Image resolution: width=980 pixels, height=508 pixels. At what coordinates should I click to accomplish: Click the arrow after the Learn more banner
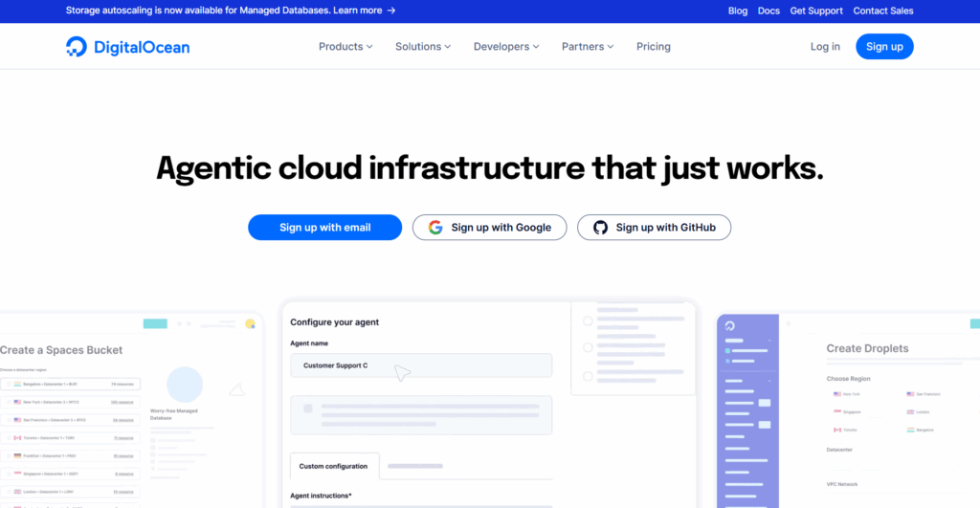pos(391,11)
